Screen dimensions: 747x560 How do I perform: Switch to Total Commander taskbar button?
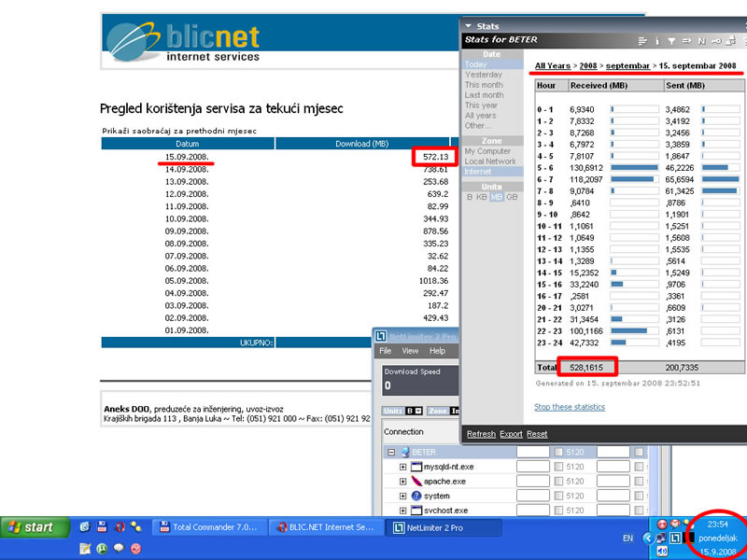click(x=209, y=527)
